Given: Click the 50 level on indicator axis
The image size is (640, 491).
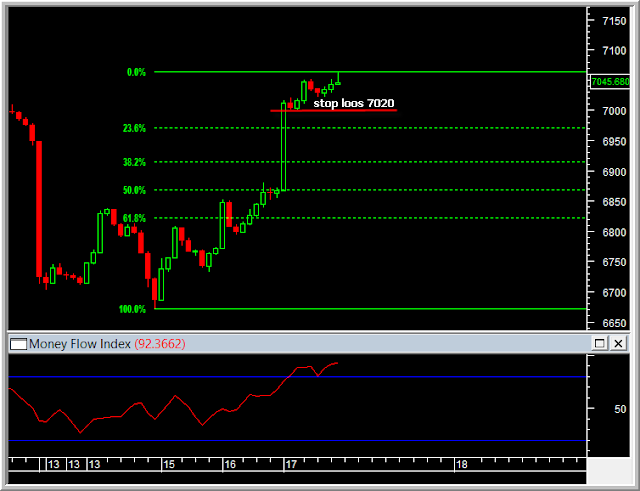Looking at the screenshot, I should 620,409.
